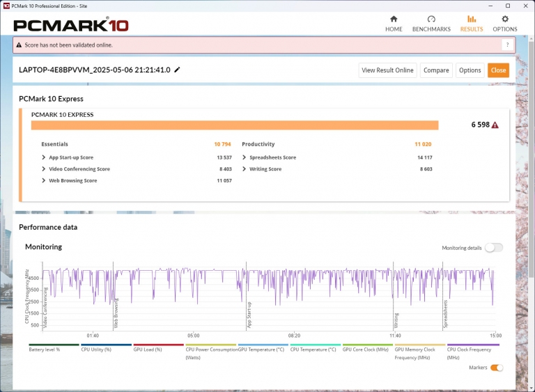Screen dimensions: 535x392
Task: Click the orange PCMark 10 Express score bar
Action: (x=235, y=125)
